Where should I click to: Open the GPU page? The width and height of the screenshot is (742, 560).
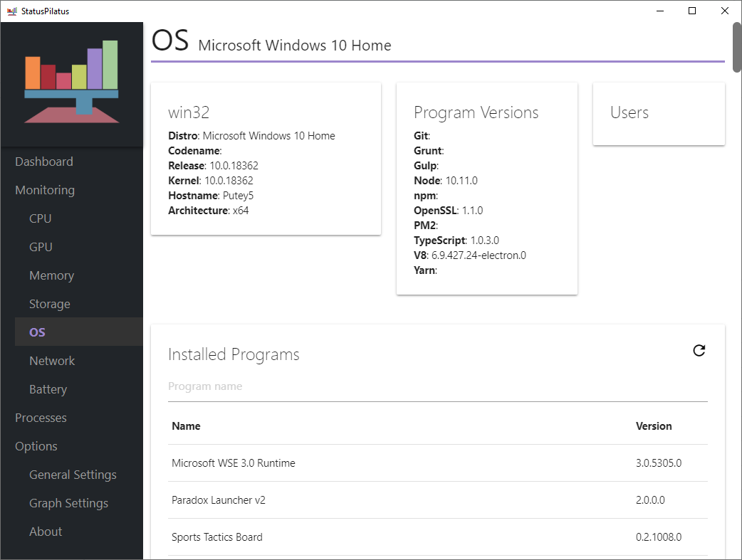point(41,247)
